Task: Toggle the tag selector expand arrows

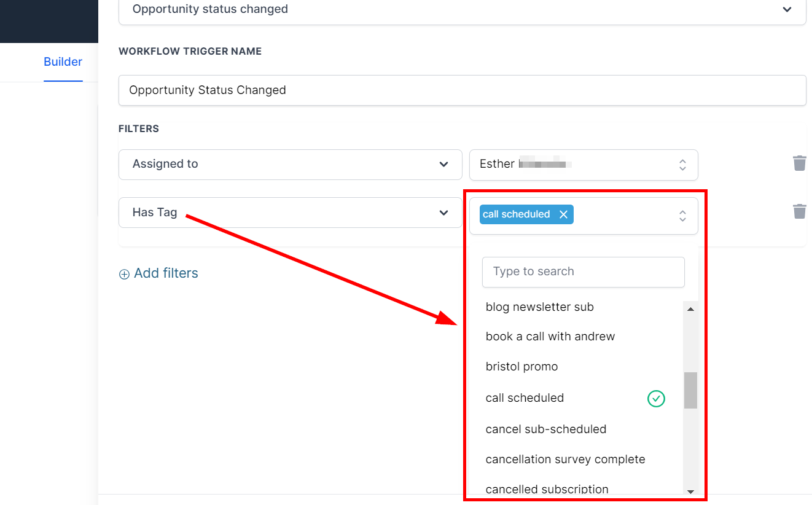Action: (682, 216)
